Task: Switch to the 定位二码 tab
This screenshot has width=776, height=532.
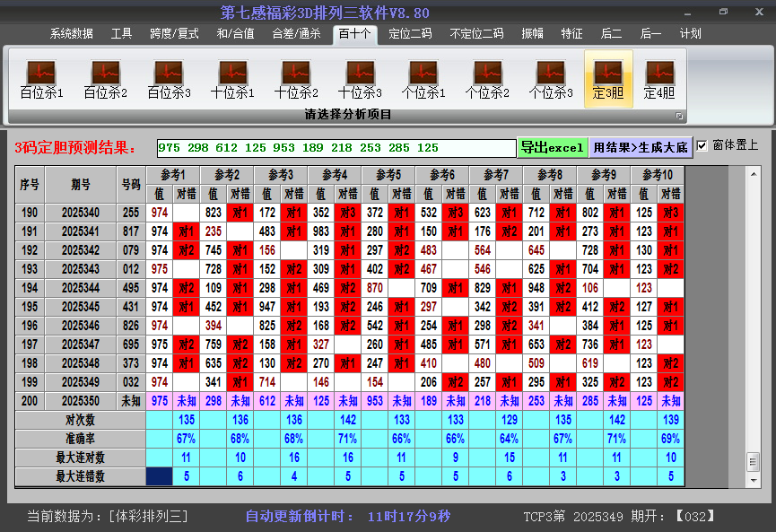Action: click(x=410, y=34)
